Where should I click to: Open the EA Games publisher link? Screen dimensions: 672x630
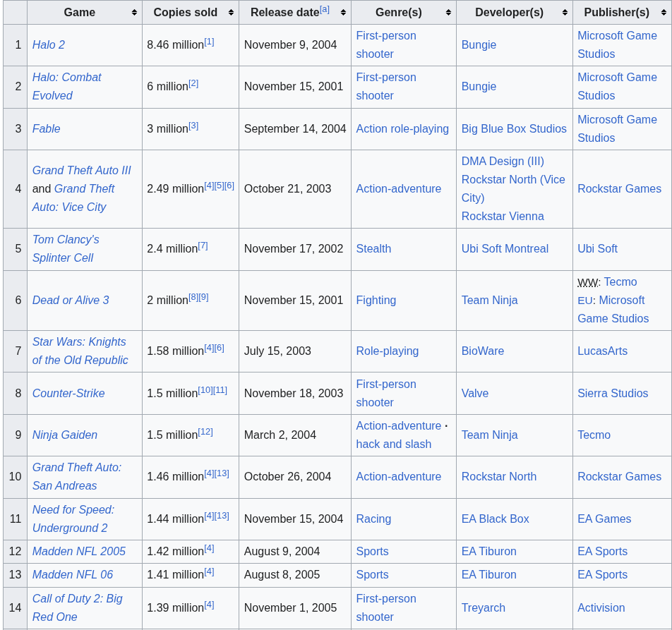(x=604, y=519)
